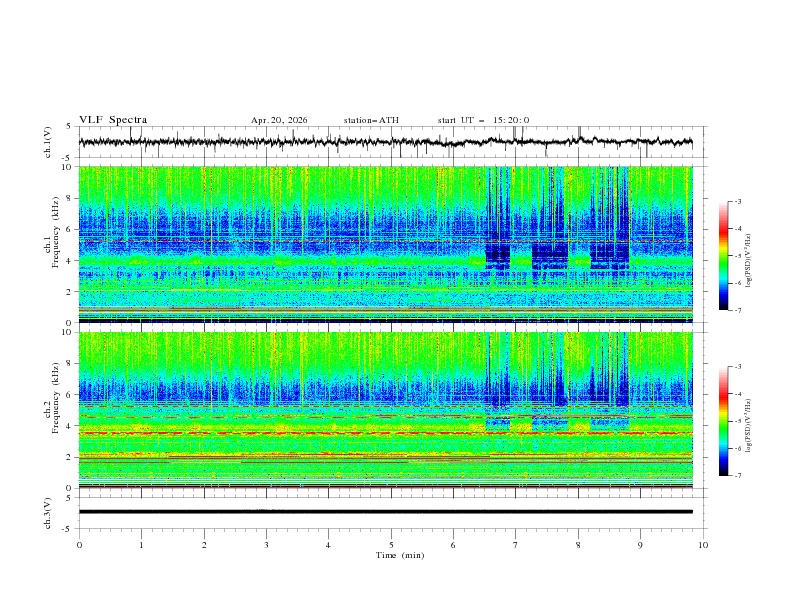Click the log(PSD) label beside ch.1 colorbar
792x612 pixels.
point(749,261)
